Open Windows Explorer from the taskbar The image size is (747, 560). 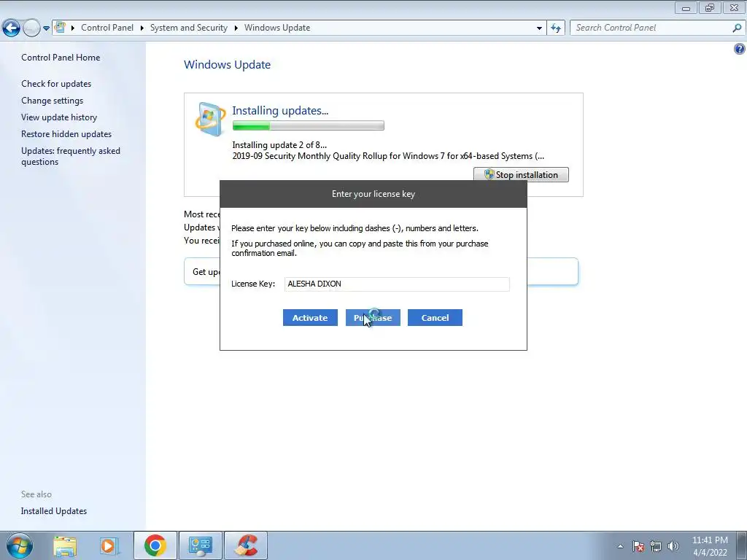(x=65, y=545)
